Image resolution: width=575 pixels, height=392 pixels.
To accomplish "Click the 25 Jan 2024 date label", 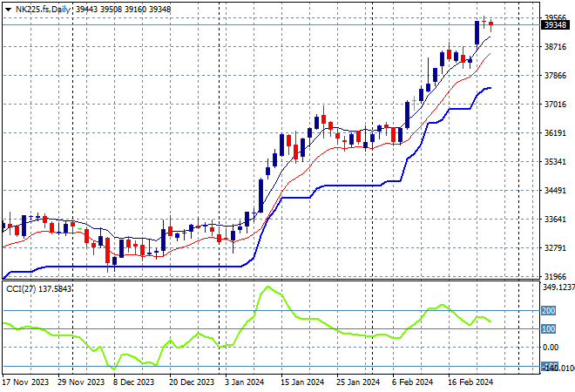I will (x=358, y=382).
